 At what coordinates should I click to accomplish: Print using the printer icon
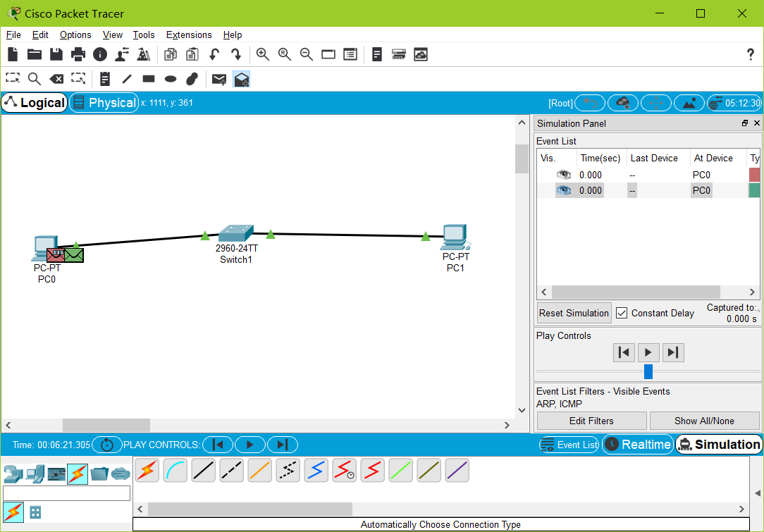click(x=78, y=54)
